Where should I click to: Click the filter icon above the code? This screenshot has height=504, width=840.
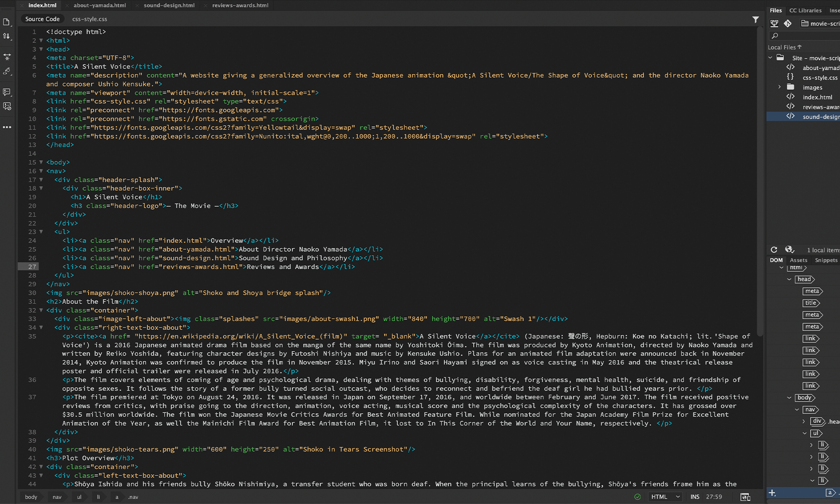(755, 19)
